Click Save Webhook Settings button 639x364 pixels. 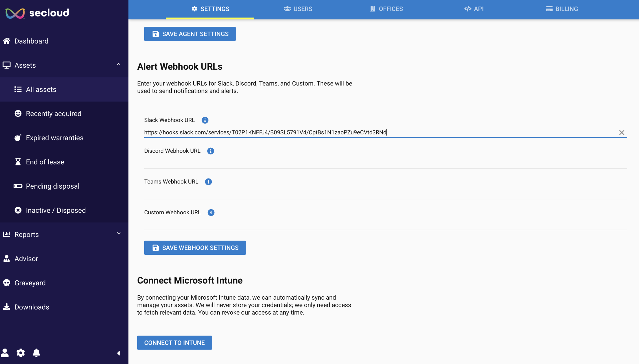coord(195,248)
